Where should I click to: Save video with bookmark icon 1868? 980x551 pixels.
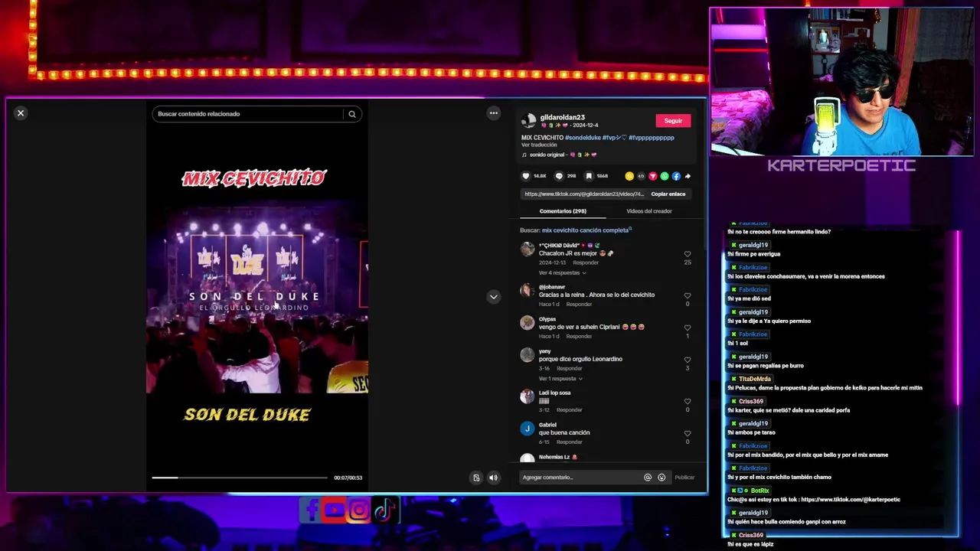[x=589, y=176]
